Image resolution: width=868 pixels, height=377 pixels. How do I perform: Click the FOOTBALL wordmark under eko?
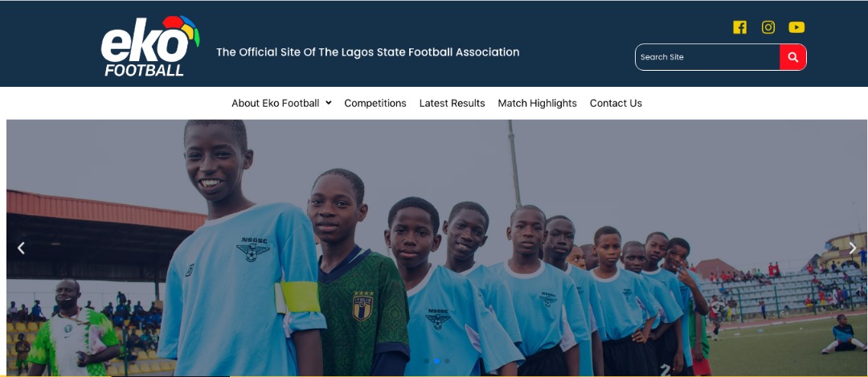144,70
